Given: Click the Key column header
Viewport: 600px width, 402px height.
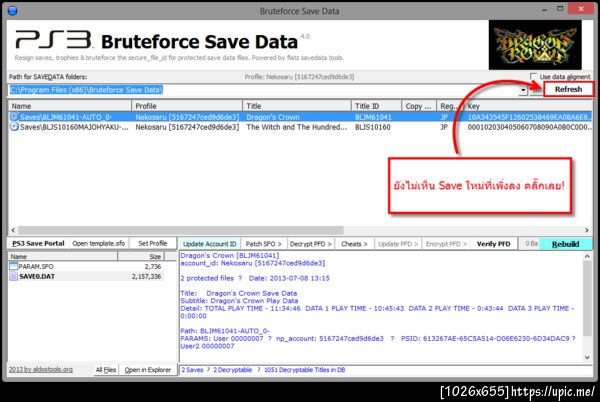Looking at the screenshot, I should click(x=528, y=106).
